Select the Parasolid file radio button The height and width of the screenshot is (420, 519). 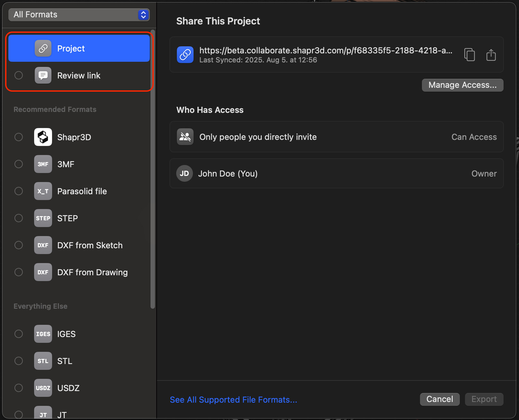tap(19, 191)
